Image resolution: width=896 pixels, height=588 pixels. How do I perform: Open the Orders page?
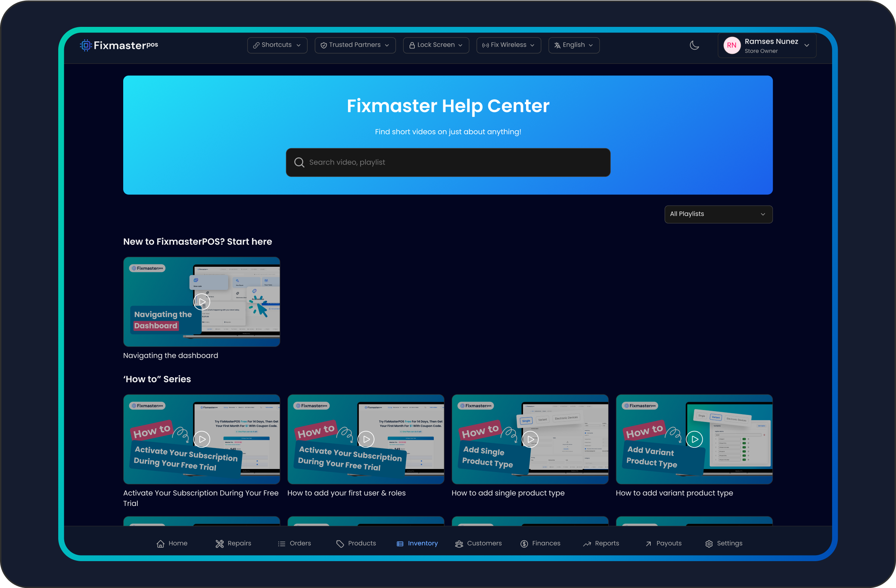tap(294, 543)
